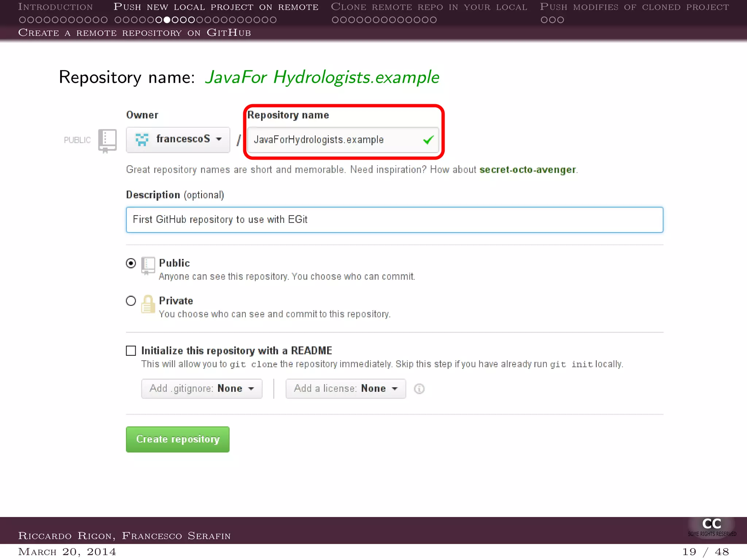
Task: Click the license info icon
Action: click(419, 389)
